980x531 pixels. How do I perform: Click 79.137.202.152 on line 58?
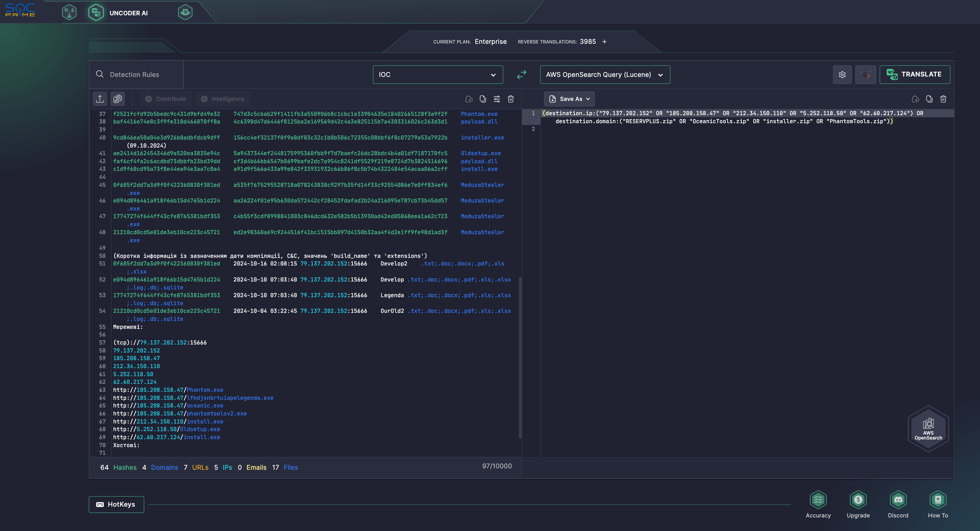[x=136, y=350]
